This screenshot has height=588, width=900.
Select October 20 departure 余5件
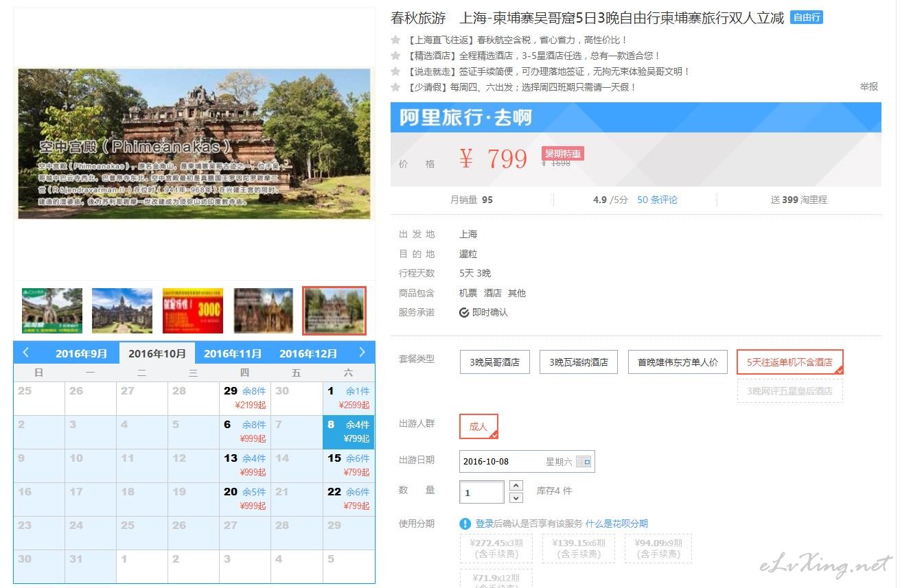[x=245, y=499]
